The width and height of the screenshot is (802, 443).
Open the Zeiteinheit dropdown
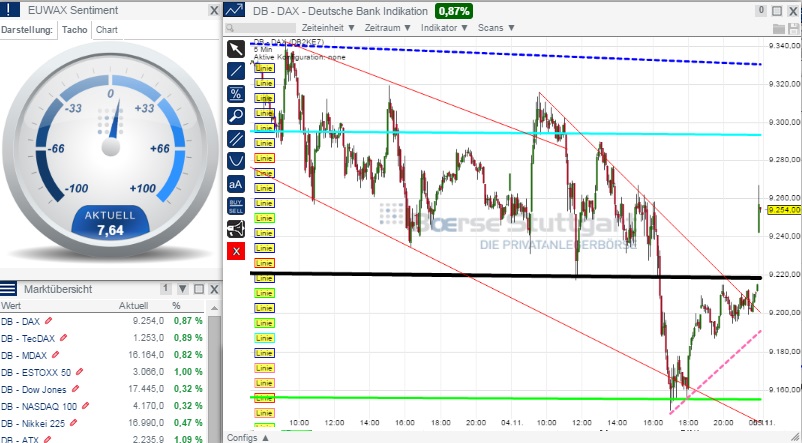328,28
